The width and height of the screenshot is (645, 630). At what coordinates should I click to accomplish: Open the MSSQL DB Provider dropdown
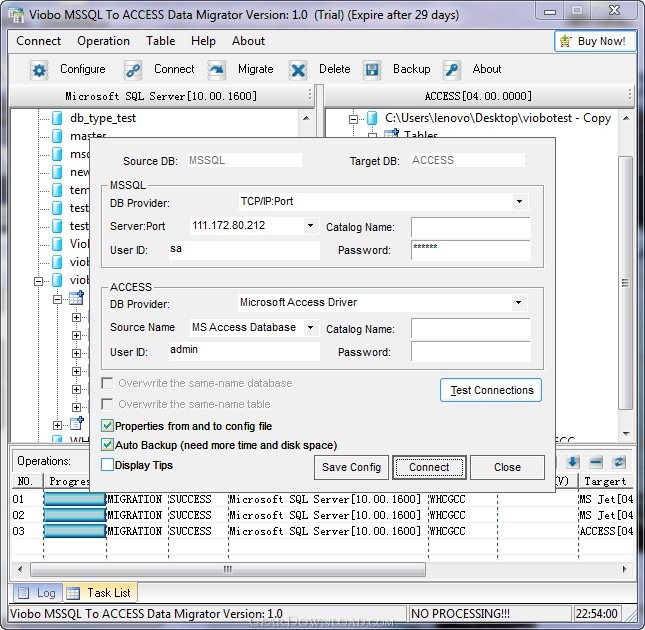(520, 202)
